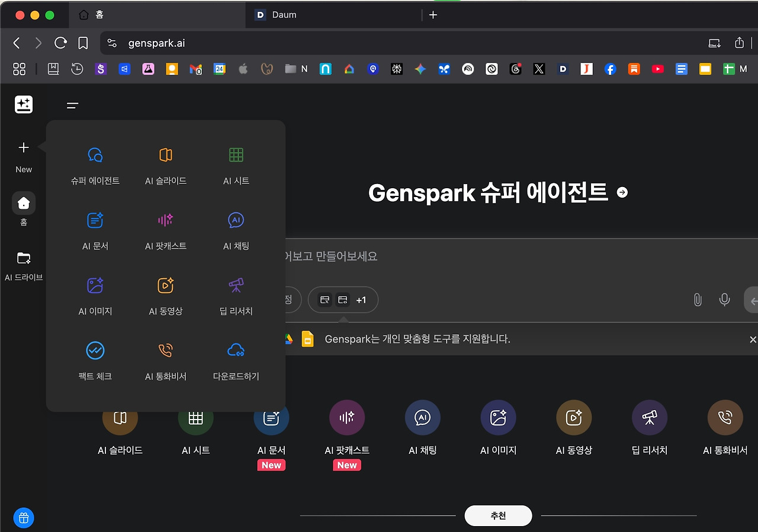Viewport: 758px width, 532px height.
Task: Click the 다운로드하기 cloud icon
Action: point(236,351)
